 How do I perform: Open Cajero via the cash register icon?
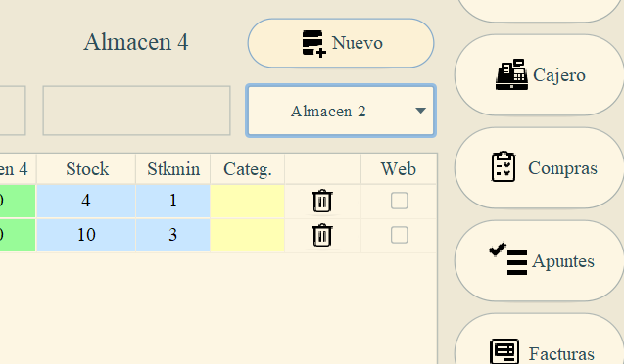tap(511, 74)
